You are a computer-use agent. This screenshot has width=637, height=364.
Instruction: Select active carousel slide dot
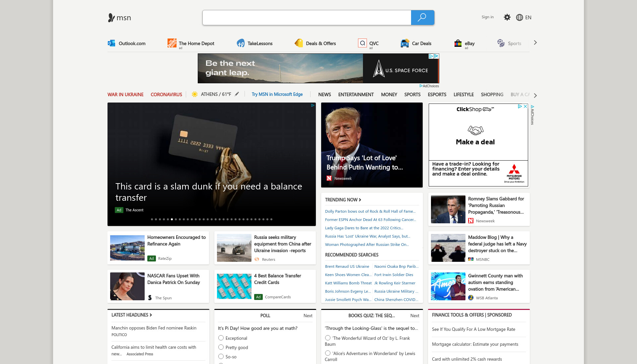(x=172, y=219)
